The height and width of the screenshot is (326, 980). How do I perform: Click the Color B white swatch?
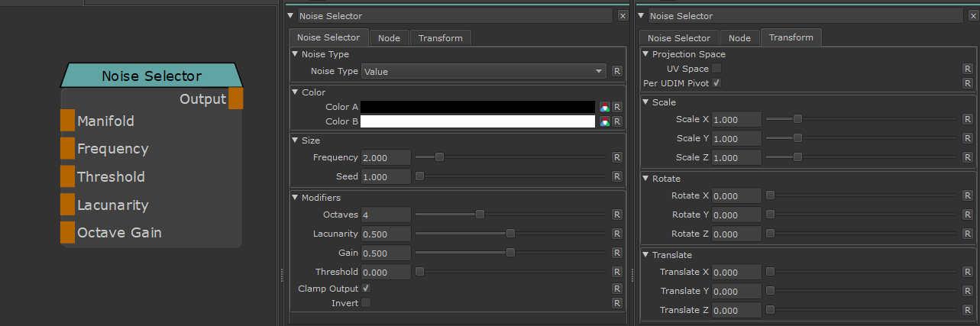tap(477, 121)
